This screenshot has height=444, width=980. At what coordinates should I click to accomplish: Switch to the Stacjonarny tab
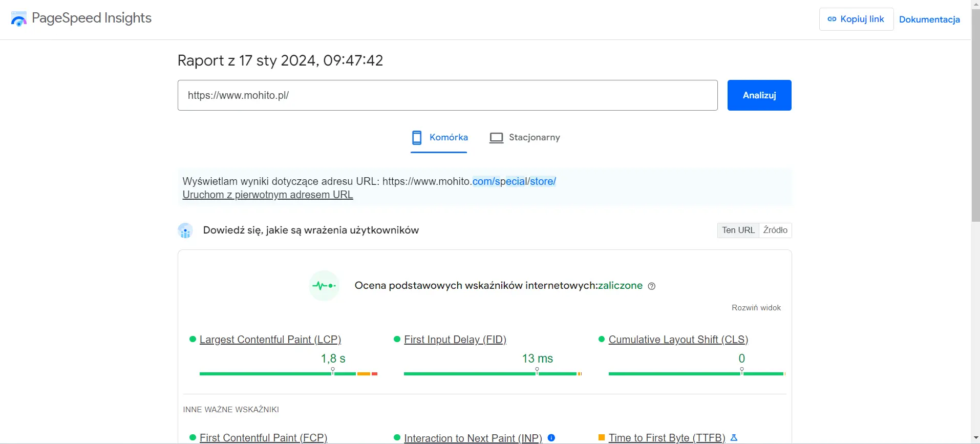pos(525,137)
